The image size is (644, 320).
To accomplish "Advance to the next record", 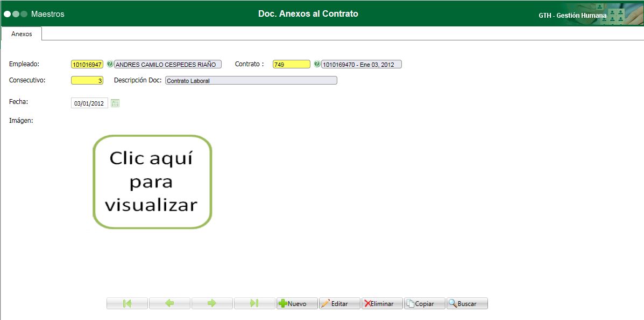I will tap(212, 303).
